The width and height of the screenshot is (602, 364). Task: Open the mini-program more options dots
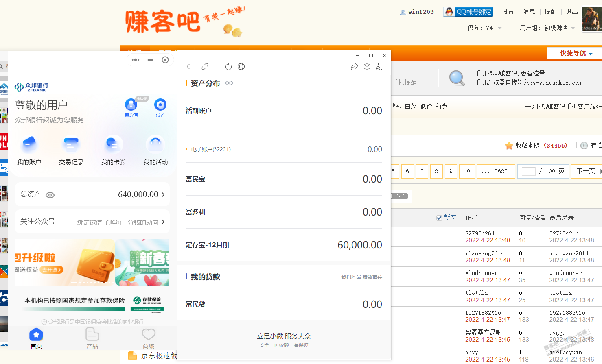click(x=136, y=60)
